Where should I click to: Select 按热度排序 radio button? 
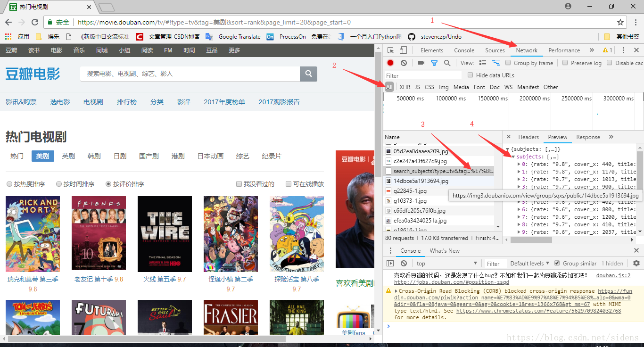pyautogui.click(x=9, y=184)
